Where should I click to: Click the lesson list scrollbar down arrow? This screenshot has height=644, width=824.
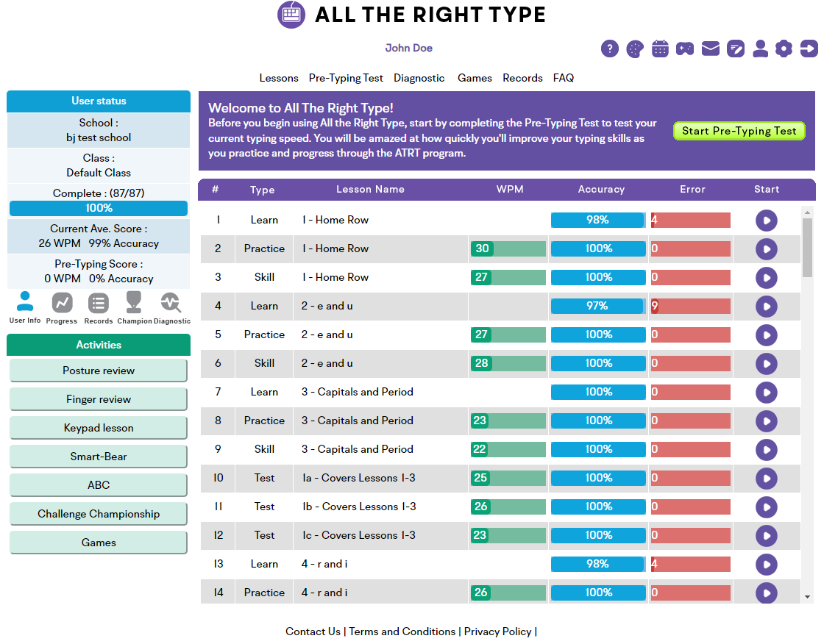[807, 597]
